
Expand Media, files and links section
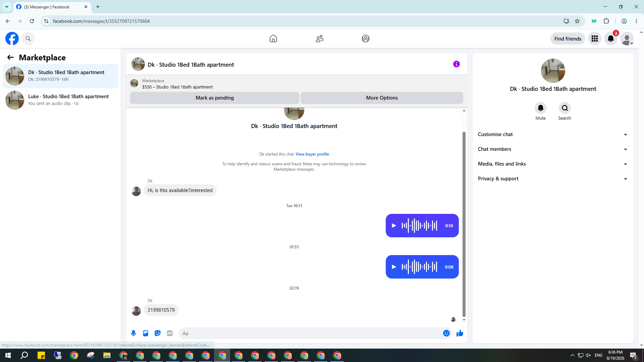coord(553,164)
